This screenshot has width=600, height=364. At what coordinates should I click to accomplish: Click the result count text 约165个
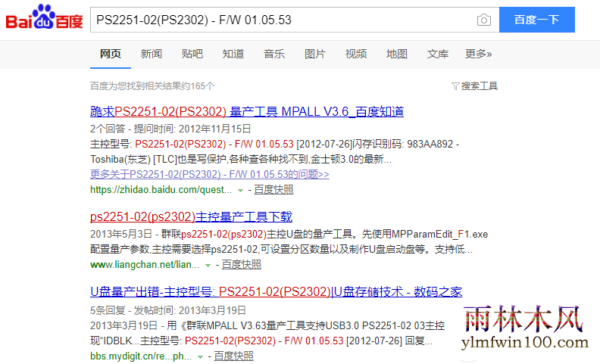[x=198, y=86]
